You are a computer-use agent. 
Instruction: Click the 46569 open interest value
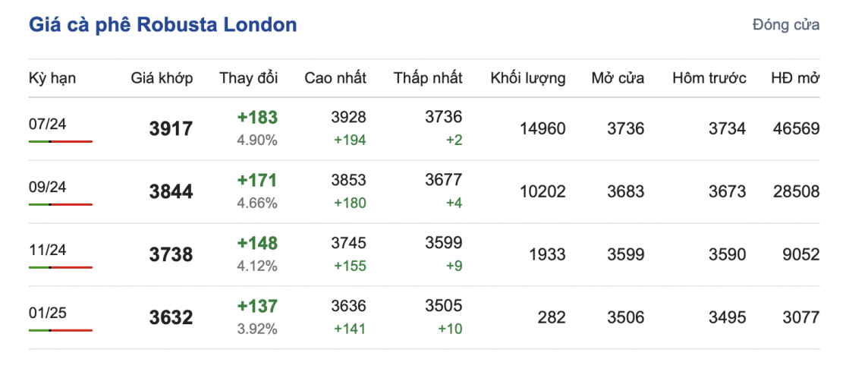pyautogui.click(x=795, y=129)
